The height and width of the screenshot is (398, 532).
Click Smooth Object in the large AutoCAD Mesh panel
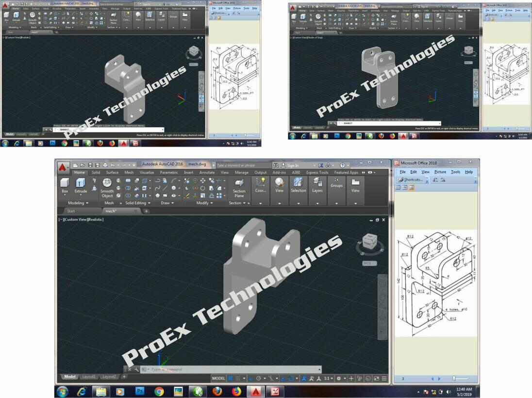tap(107, 188)
